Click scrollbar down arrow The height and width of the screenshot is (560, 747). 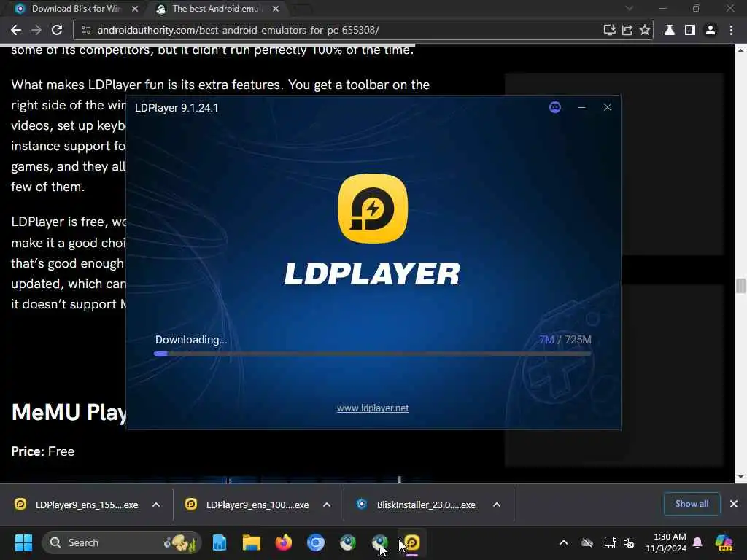(x=740, y=477)
